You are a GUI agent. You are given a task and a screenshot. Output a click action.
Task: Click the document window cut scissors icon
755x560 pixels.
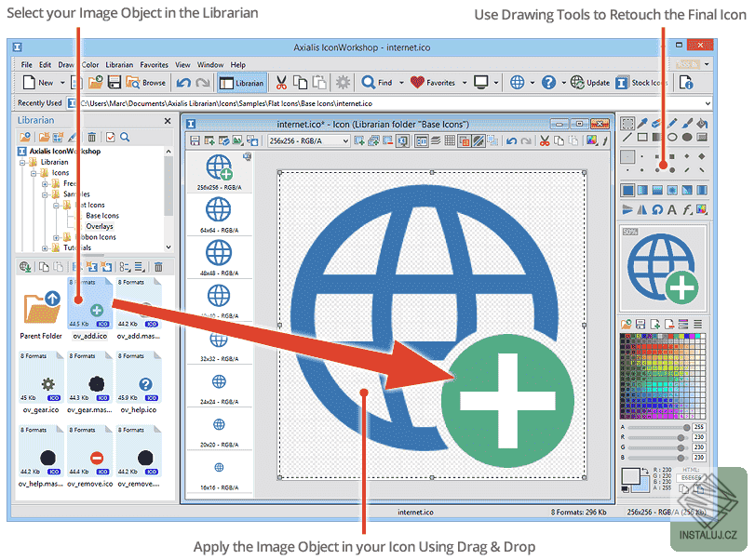click(x=545, y=140)
